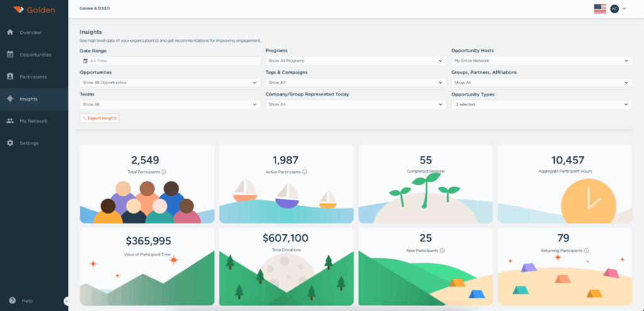The height and width of the screenshot is (311, 644).
Task: Open the KC user account menu
Action: pos(614,9)
